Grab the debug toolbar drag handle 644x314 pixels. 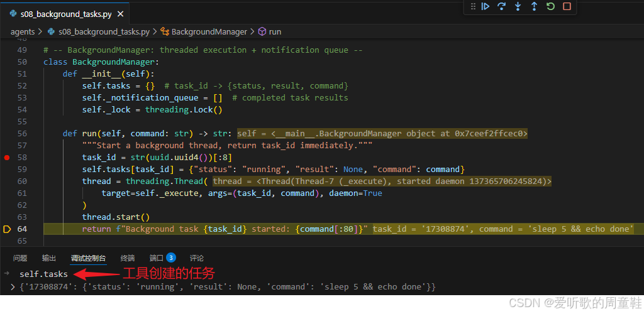point(473,6)
